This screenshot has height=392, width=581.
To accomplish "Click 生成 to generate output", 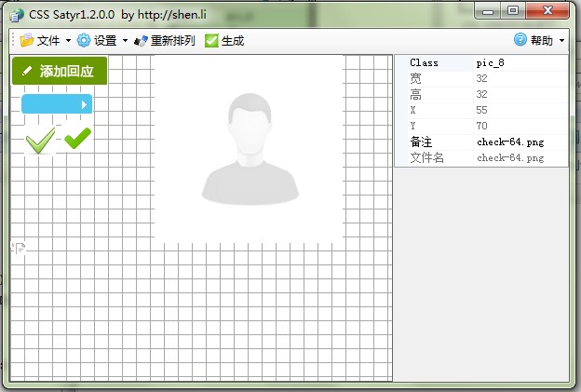I will tap(233, 40).
